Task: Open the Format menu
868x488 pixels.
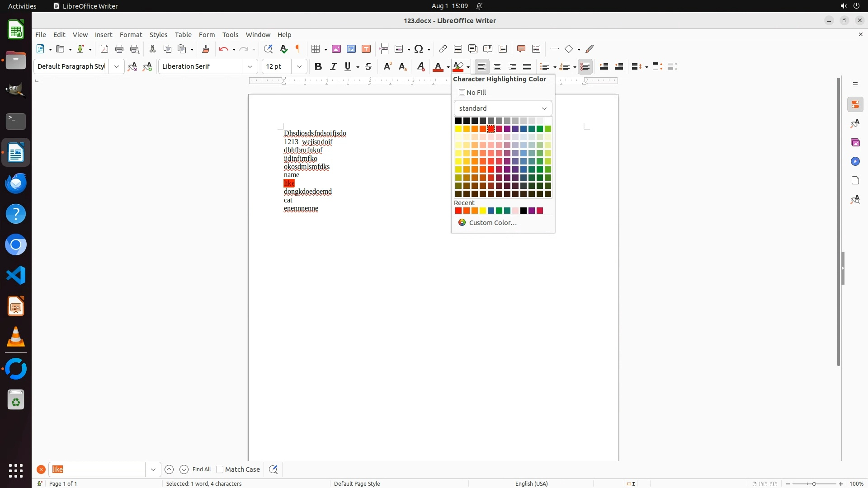Action: click(x=131, y=34)
